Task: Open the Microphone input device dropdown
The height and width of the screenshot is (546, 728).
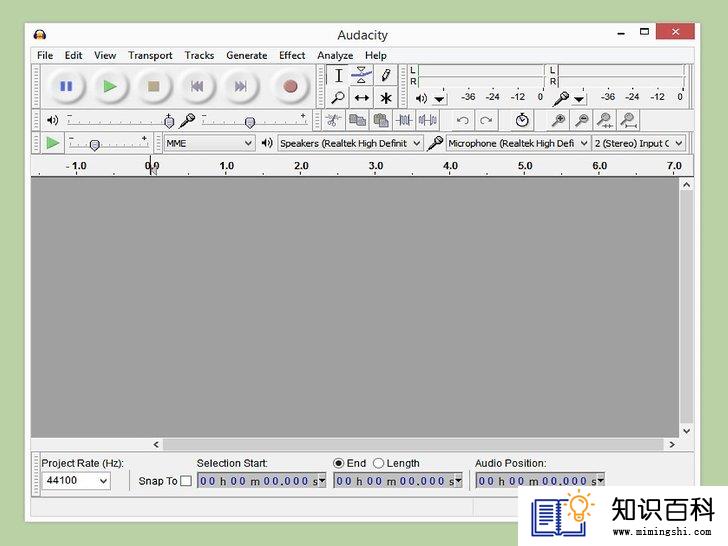Action: click(x=518, y=143)
